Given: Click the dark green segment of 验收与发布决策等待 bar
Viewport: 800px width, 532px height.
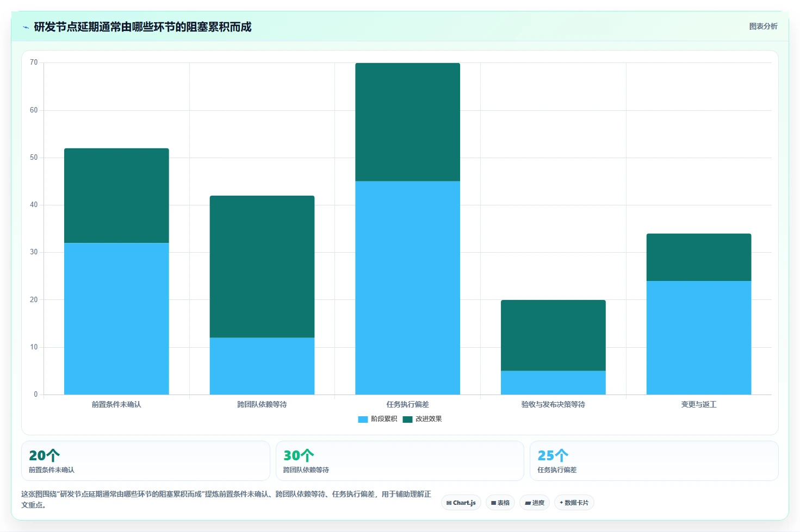Looking at the screenshot, I should (x=553, y=335).
